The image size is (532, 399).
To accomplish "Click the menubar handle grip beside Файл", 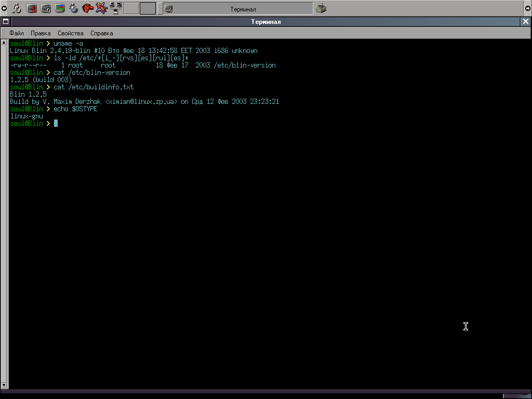I will pos(4,33).
